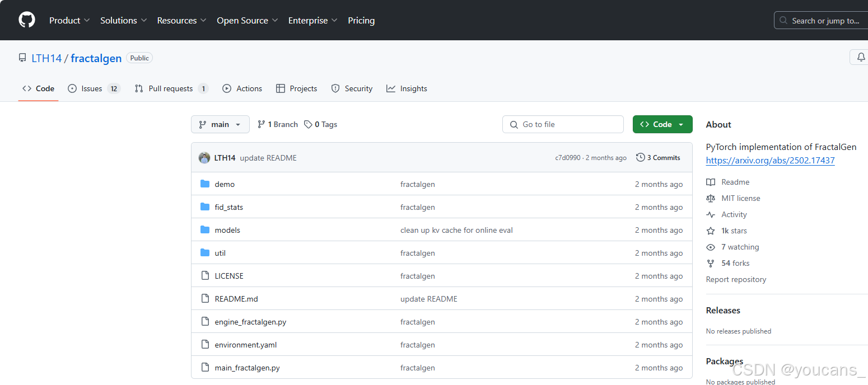
Task: Open the Enterprise dropdown menu
Action: pyautogui.click(x=313, y=20)
